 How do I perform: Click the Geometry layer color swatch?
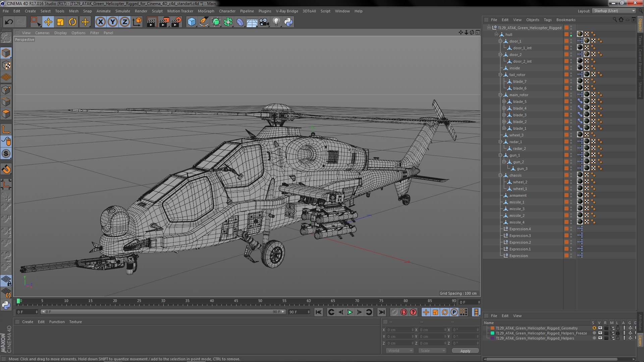(492, 328)
